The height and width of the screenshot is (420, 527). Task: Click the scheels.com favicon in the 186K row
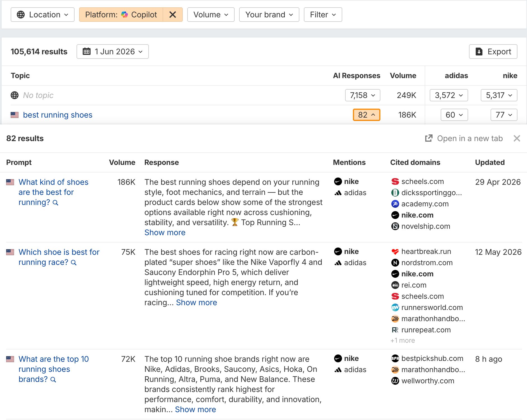(395, 181)
